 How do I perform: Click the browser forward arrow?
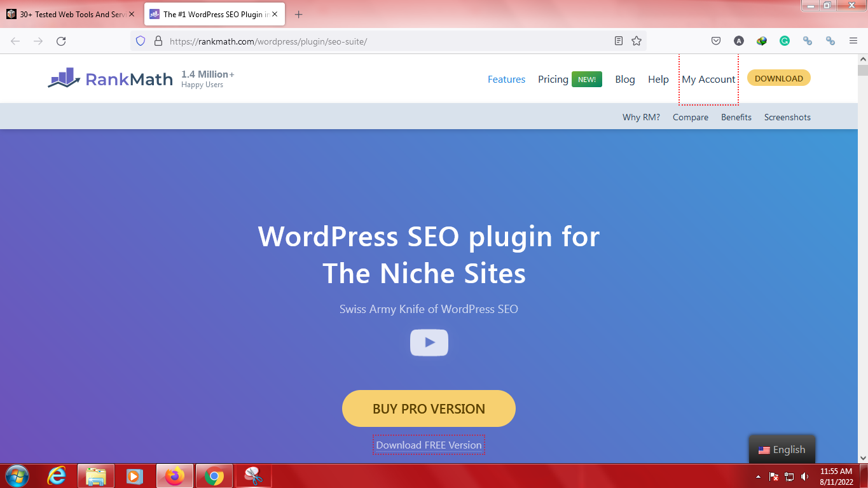pyautogui.click(x=38, y=41)
